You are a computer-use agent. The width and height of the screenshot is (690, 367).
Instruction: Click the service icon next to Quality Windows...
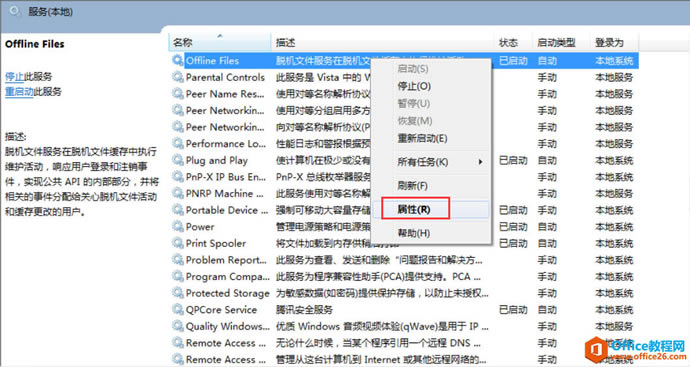pos(178,326)
